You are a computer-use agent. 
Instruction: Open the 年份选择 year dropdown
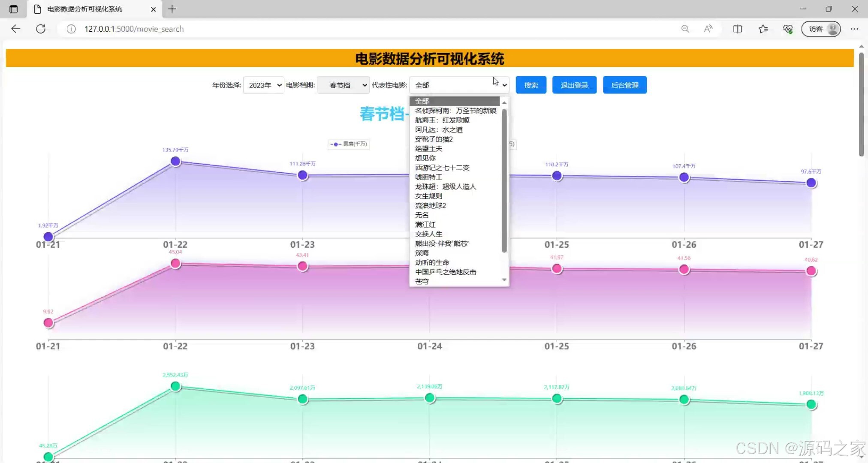[x=263, y=85]
